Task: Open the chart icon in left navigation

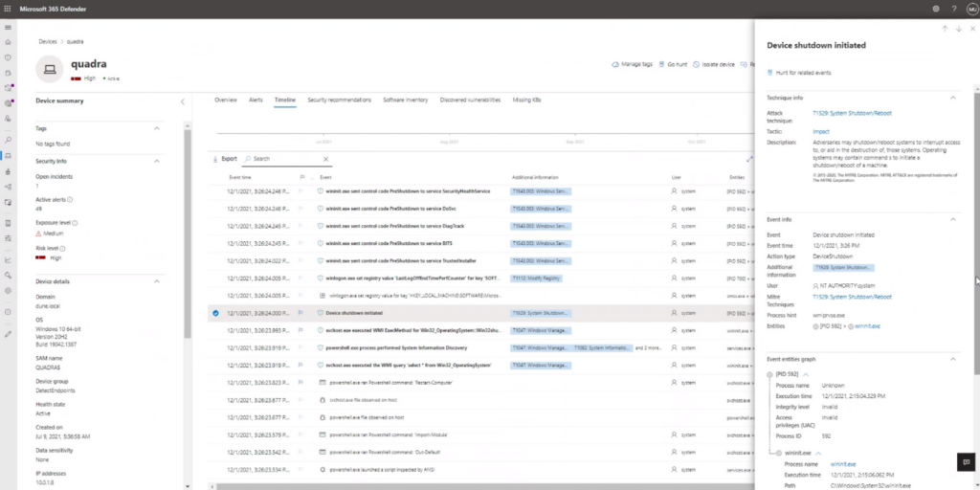Action: (8, 259)
